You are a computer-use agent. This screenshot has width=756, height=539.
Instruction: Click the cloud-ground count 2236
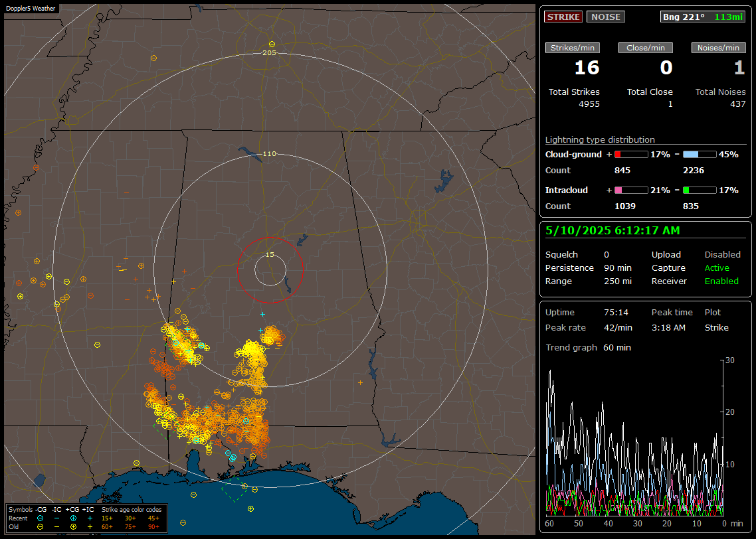[694, 171]
